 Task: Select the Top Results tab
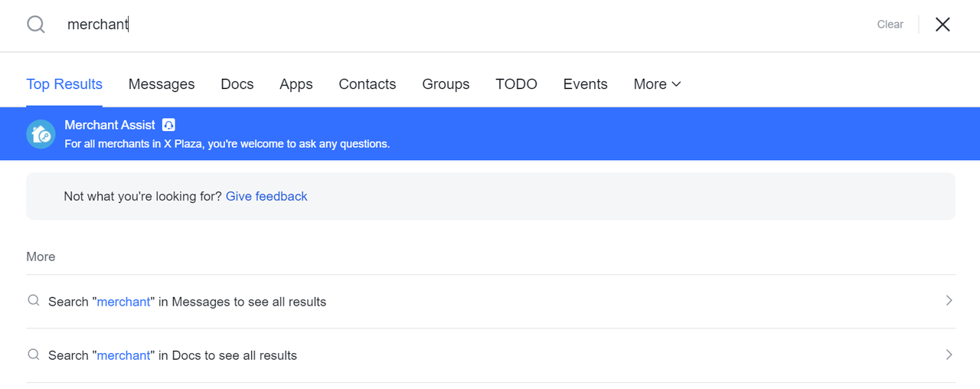pyautogui.click(x=64, y=84)
